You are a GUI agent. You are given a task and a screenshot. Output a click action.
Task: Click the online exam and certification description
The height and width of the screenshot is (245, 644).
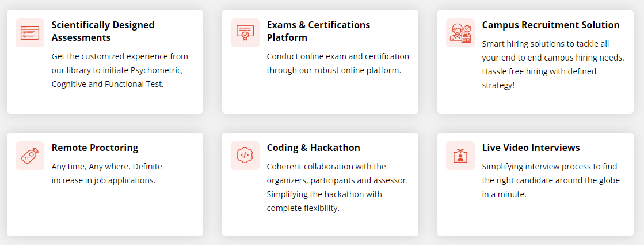tap(338, 63)
